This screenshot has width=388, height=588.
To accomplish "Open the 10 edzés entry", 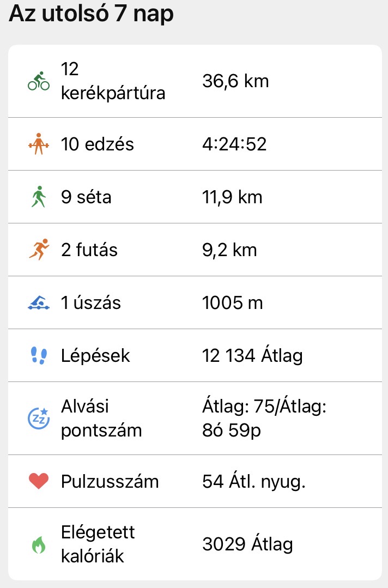I will click(98, 144).
